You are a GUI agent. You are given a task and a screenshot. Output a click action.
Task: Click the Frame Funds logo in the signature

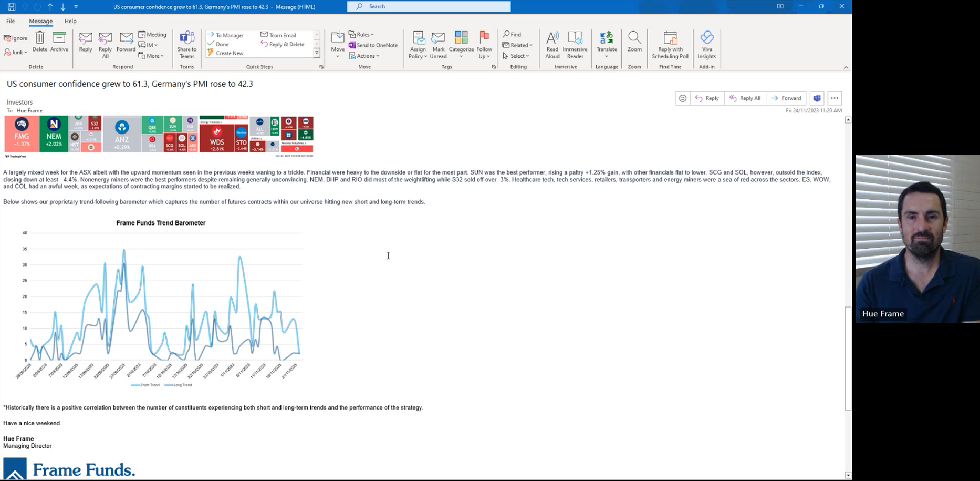tap(69, 469)
